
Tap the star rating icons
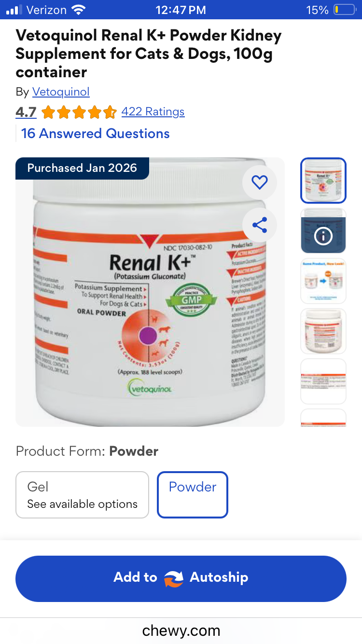click(x=79, y=112)
